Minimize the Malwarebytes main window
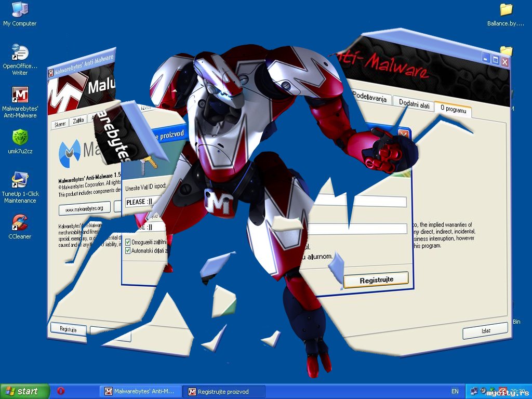This screenshot has width=532, height=399. 486,58
